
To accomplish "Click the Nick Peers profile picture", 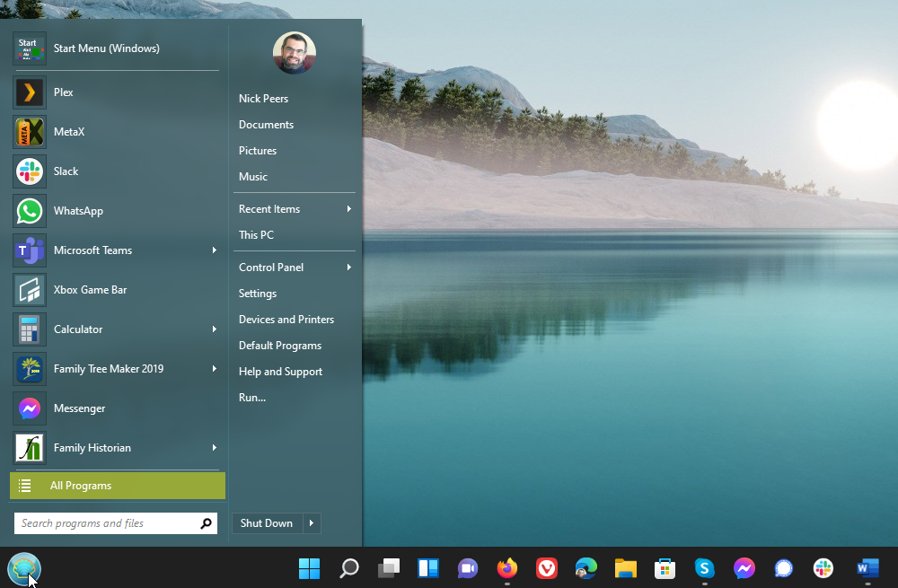I will click(x=294, y=53).
